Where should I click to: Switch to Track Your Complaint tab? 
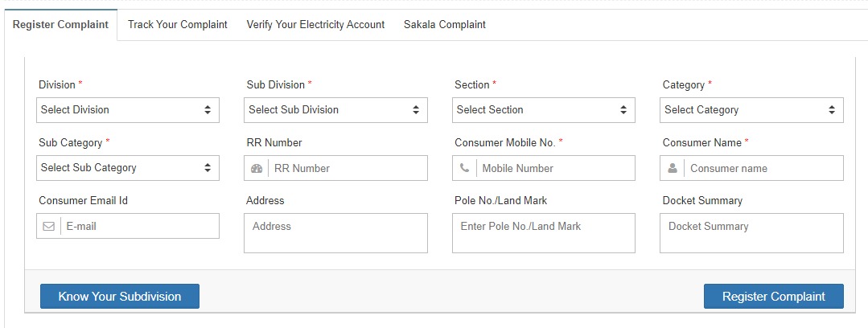(178, 24)
